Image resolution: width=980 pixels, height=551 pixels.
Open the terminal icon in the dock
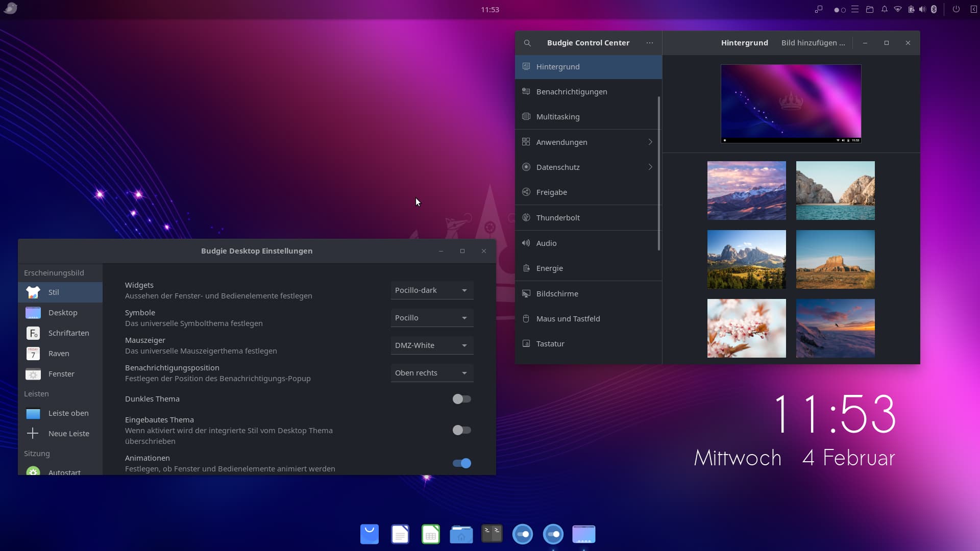pyautogui.click(x=492, y=534)
